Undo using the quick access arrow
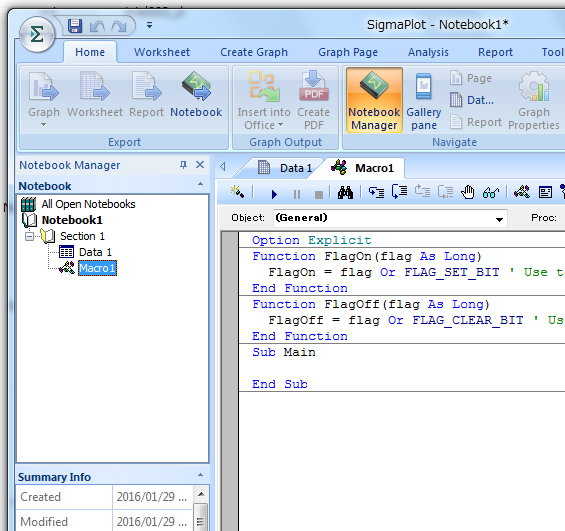565x531 pixels. pos(97,26)
